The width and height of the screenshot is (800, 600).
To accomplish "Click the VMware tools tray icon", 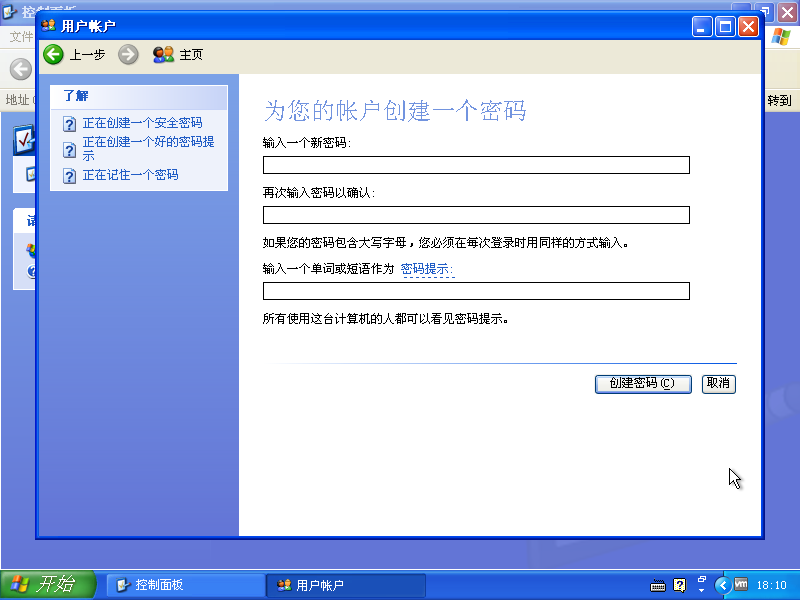I will pyautogui.click(x=741, y=585).
